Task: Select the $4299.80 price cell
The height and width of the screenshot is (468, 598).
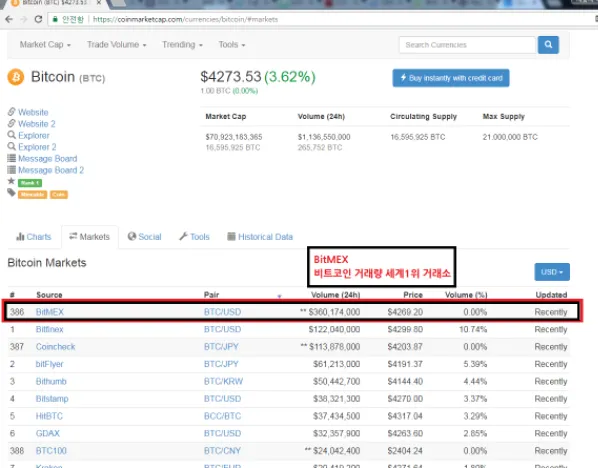Action: tap(405, 329)
